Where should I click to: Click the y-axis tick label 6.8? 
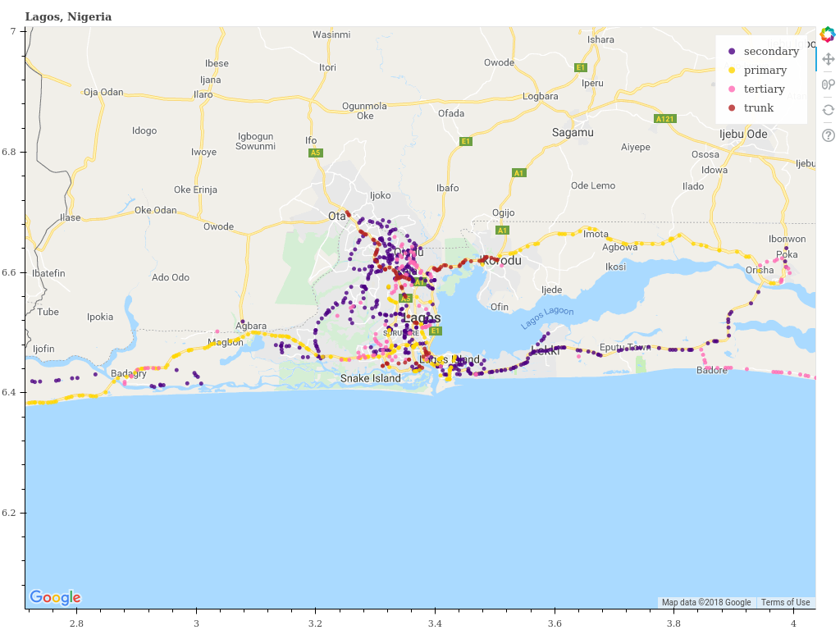point(9,152)
